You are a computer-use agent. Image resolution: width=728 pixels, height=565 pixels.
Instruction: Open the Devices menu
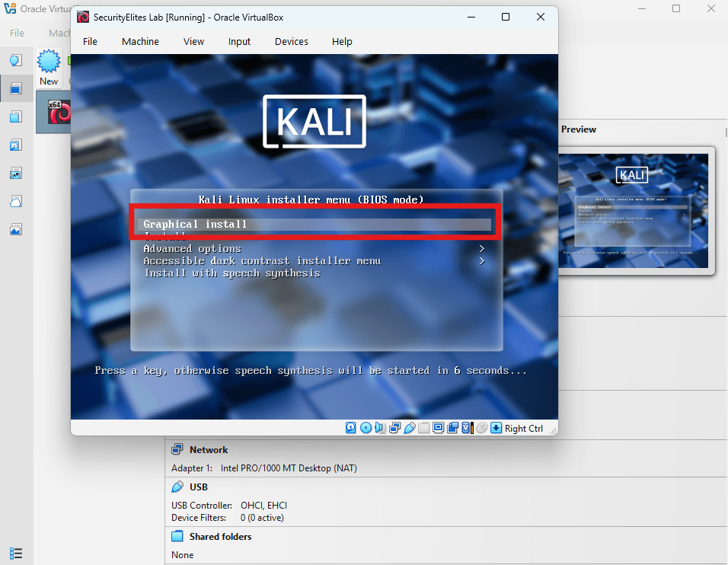click(291, 41)
